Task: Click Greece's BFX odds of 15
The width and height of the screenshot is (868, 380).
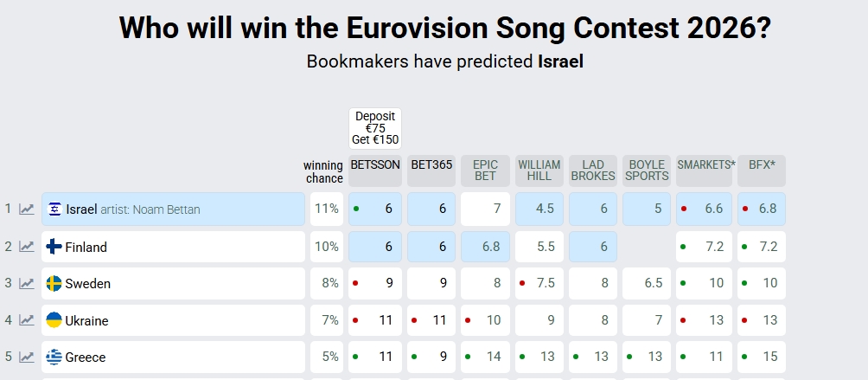Action: (762, 357)
